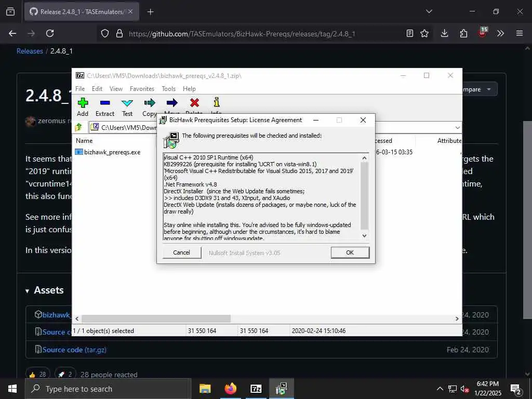Viewport: 532px width, 399px height.
Task: Collapse the Assets section triangle
Action: [x=27, y=291]
